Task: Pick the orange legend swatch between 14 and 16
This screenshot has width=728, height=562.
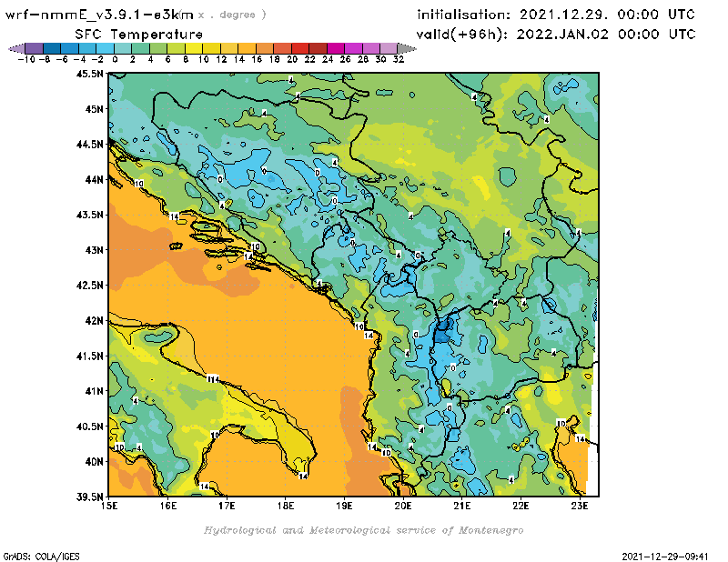Action: (247, 49)
